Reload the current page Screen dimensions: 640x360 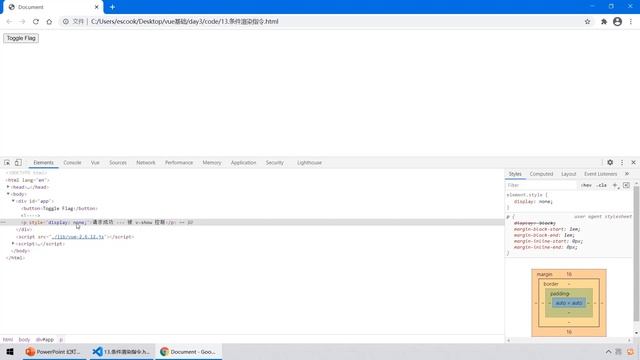(x=36, y=22)
